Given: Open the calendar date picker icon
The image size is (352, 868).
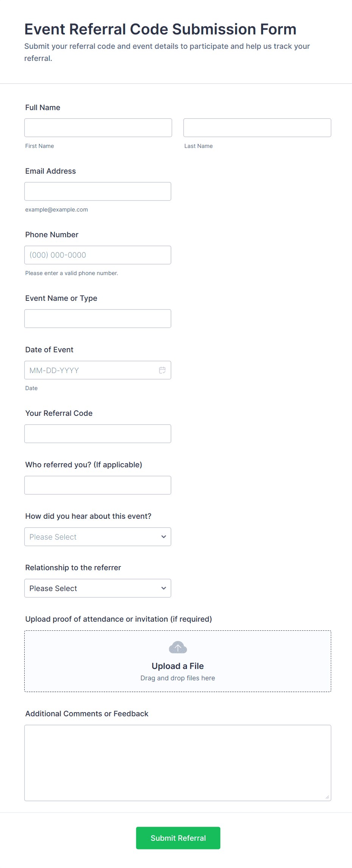Looking at the screenshot, I should (x=162, y=370).
